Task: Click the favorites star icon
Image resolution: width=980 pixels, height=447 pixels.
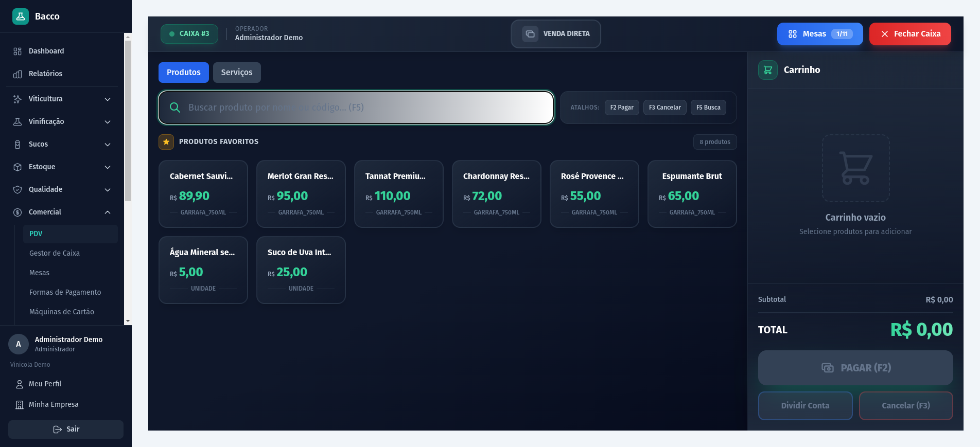Action: [166, 142]
